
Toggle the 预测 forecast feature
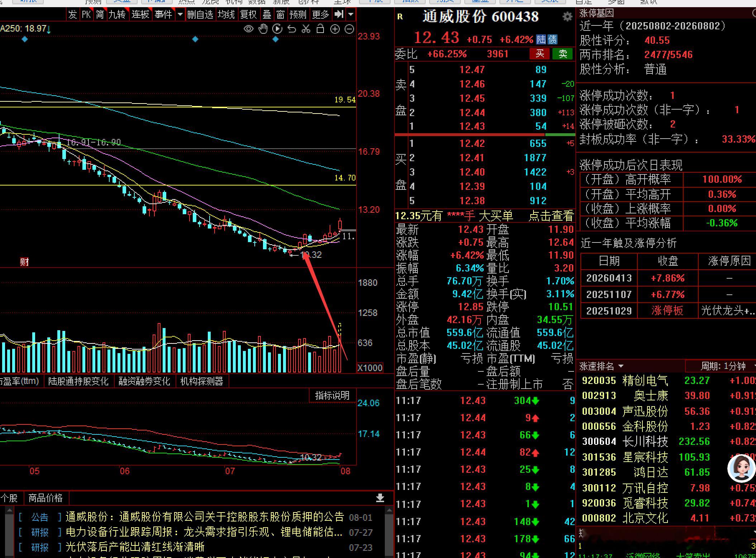point(298,14)
